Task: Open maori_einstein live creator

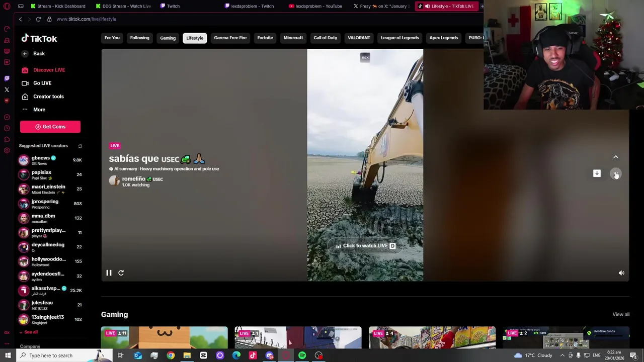Action: click(50, 189)
